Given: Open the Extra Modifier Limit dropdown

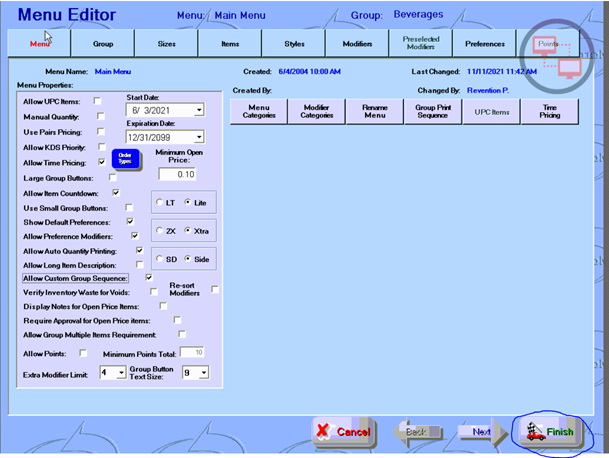Looking at the screenshot, I should [122, 373].
